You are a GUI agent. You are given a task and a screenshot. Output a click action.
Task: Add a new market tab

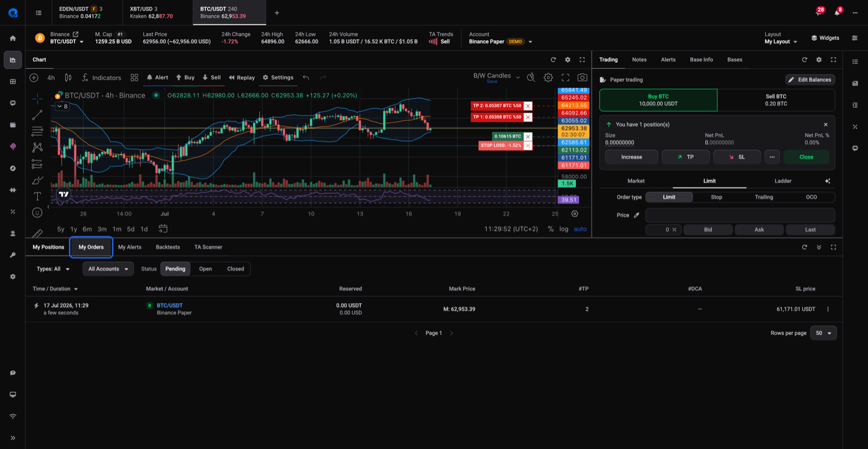(x=277, y=12)
